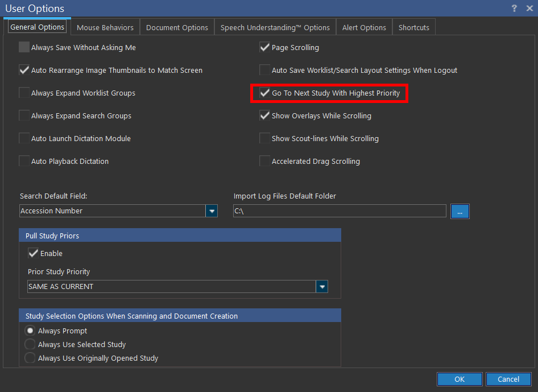Open the Alert Options tab
The height and width of the screenshot is (392, 538).
click(x=364, y=27)
